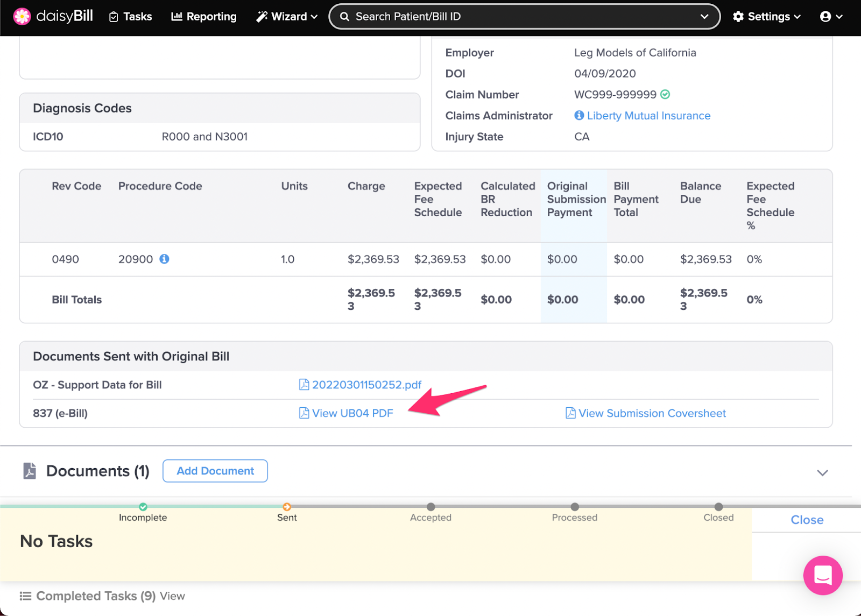Screen dimensions: 861x616
Task: Click the Add Document button
Action: [x=215, y=471]
